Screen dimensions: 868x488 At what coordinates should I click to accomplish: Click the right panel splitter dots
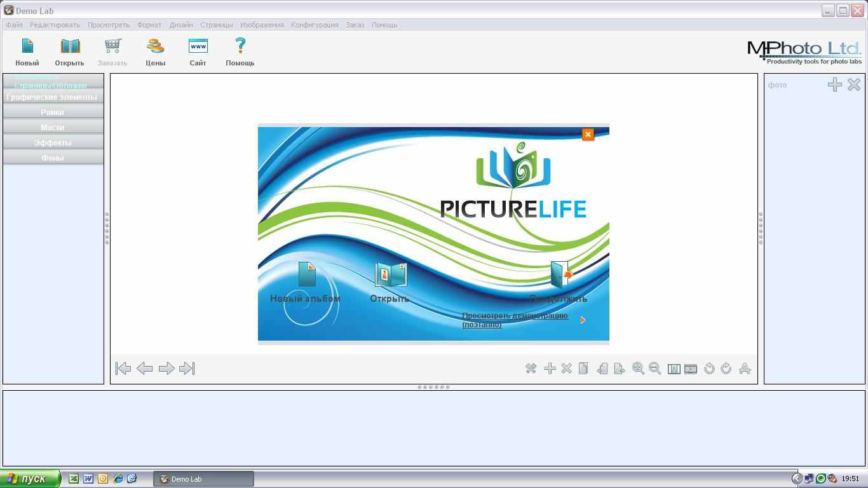click(761, 228)
